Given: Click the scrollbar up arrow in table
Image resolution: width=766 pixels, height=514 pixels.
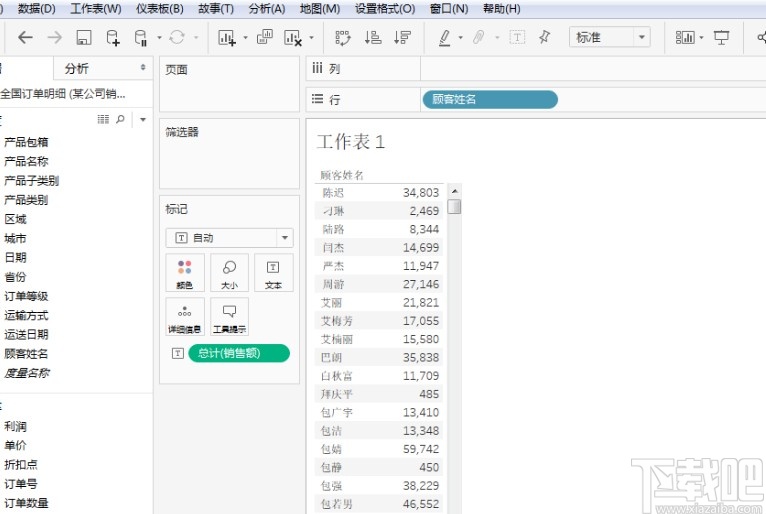Looking at the screenshot, I should 454,191.
